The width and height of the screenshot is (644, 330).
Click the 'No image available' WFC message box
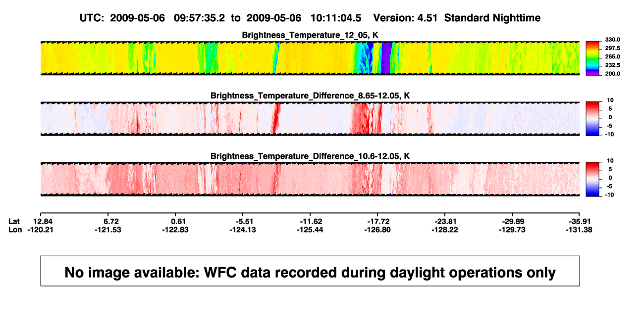coord(310,271)
